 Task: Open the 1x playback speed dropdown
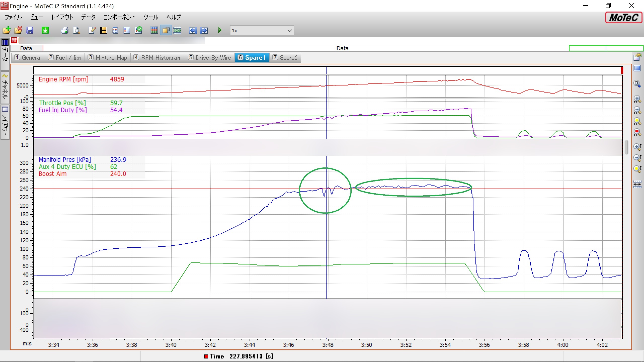290,30
